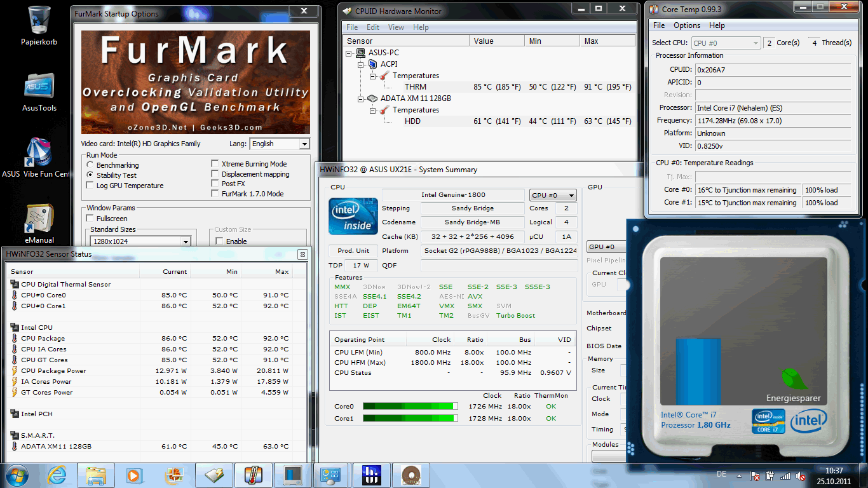Image resolution: width=868 pixels, height=488 pixels.
Task: Switch to FurMark donut icon in taskbar
Action: pyautogui.click(x=410, y=475)
